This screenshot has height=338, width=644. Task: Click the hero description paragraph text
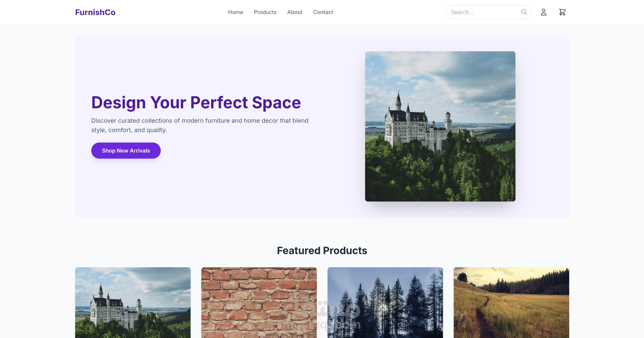point(200,125)
